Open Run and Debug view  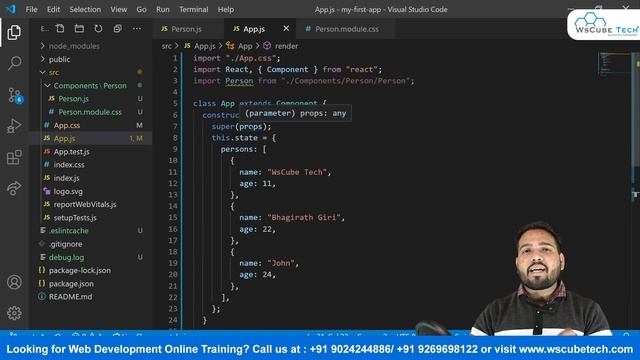pos(14,126)
